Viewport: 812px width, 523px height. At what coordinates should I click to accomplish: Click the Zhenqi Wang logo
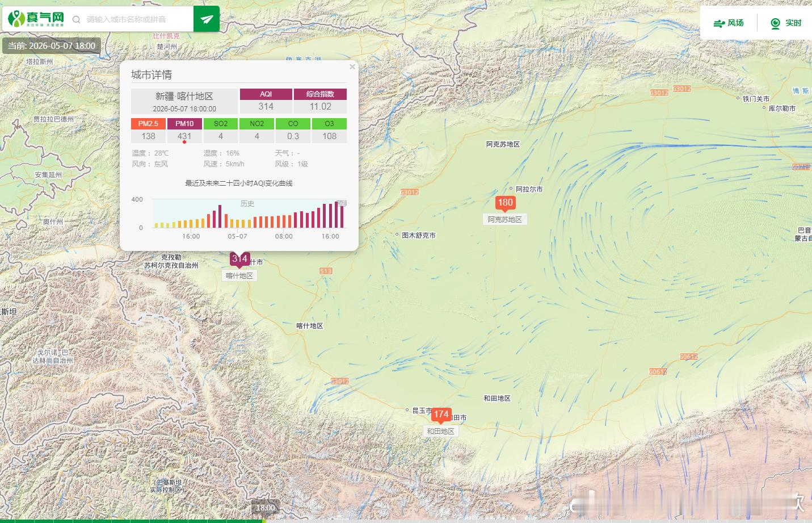36,19
